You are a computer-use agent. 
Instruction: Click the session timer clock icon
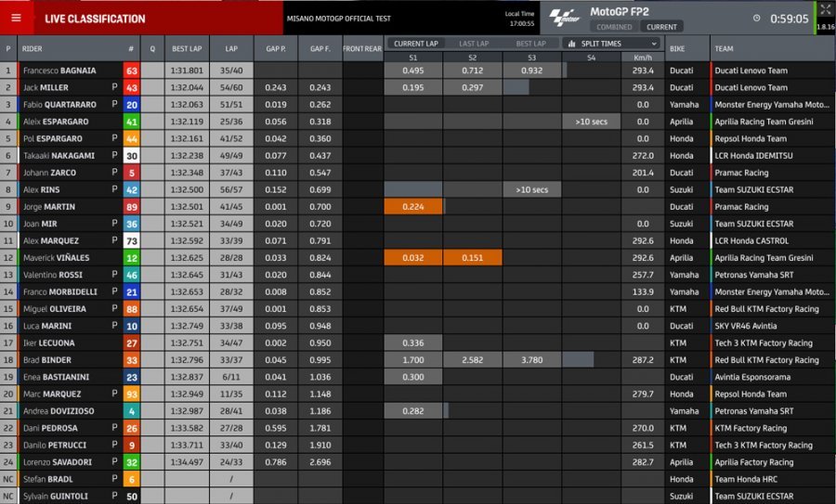point(757,18)
